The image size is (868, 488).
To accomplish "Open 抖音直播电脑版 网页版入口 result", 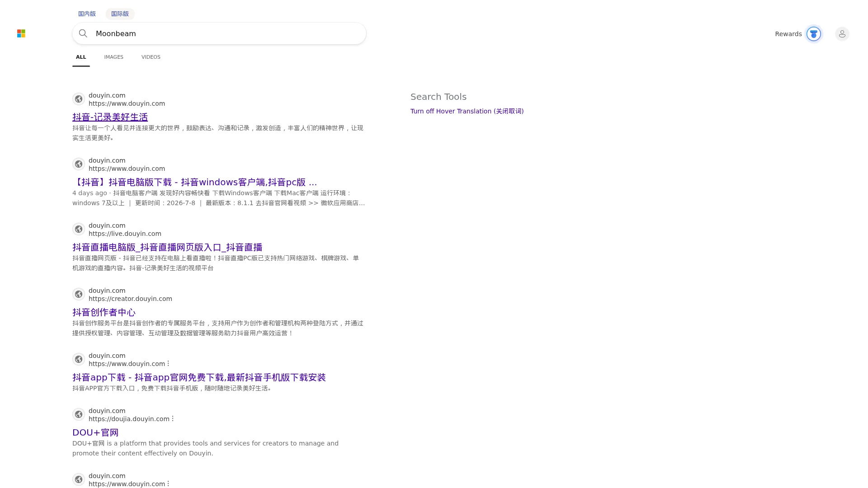I will (x=167, y=247).
